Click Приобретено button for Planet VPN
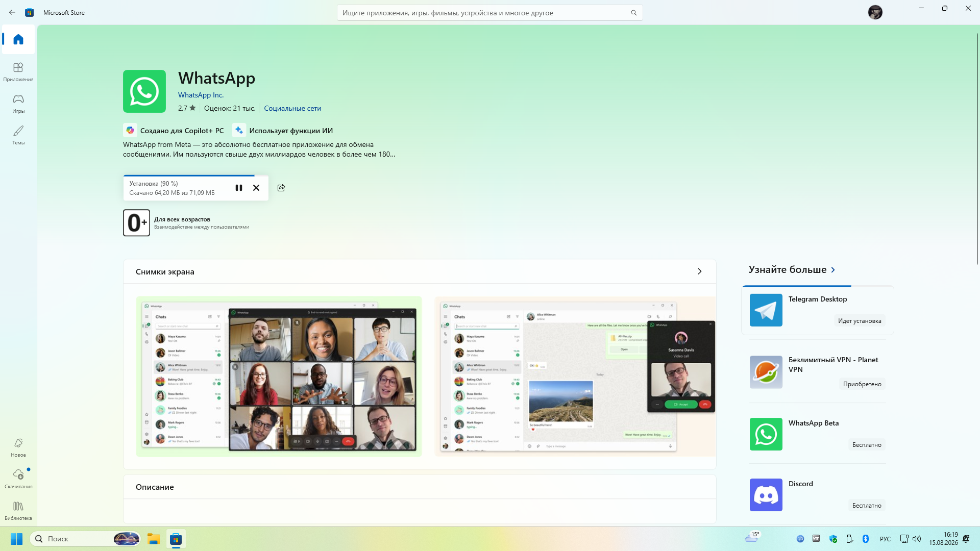The image size is (980, 551). tap(862, 384)
